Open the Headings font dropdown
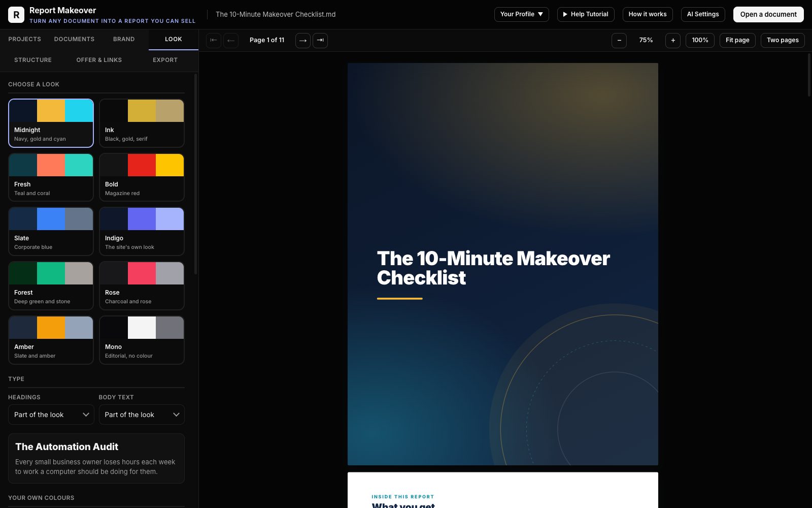812x508 pixels. coord(51,415)
